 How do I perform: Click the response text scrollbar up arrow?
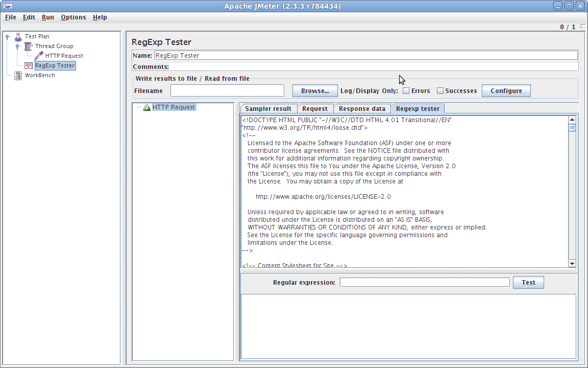pos(572,120)
